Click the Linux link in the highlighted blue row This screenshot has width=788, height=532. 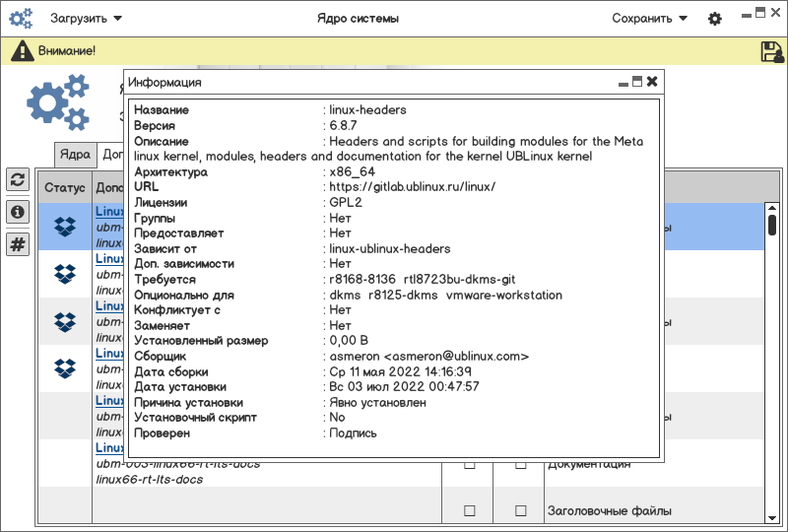click(109, 211)
